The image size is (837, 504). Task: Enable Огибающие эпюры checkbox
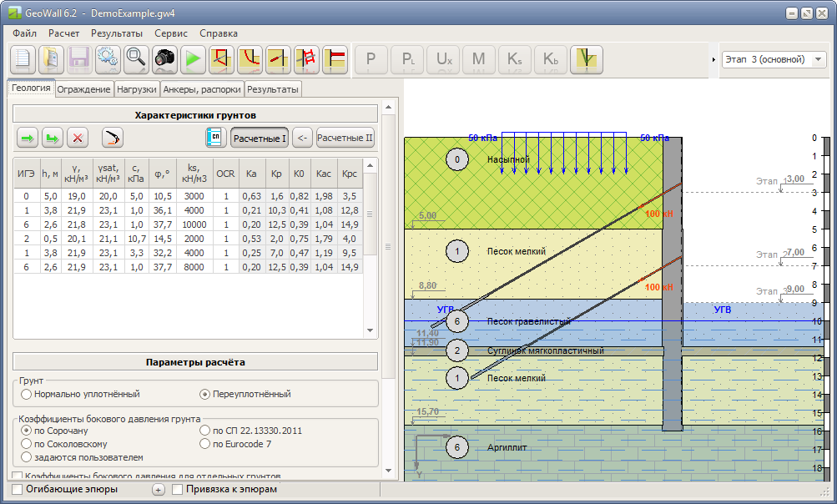[17, 489]
